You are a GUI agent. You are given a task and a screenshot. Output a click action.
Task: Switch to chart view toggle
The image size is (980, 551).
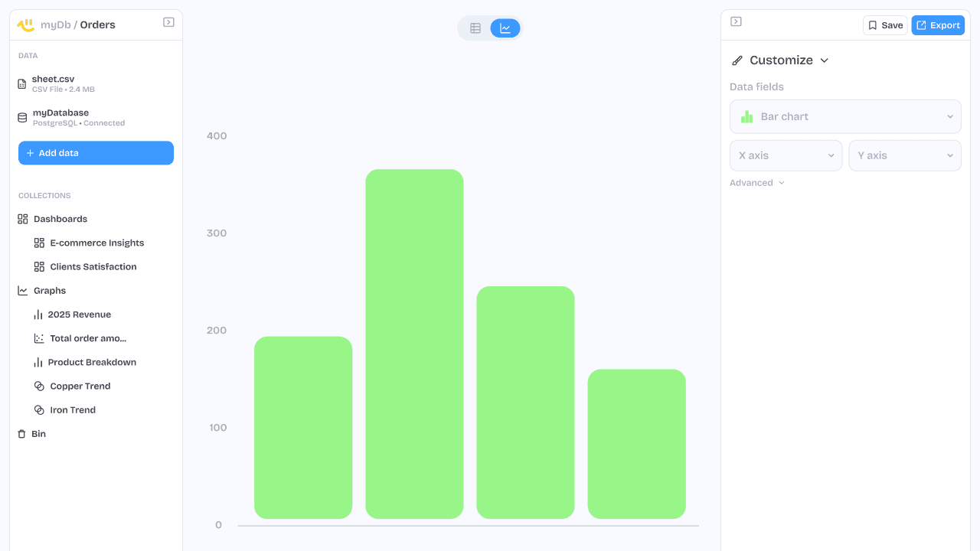coord(505,28)
